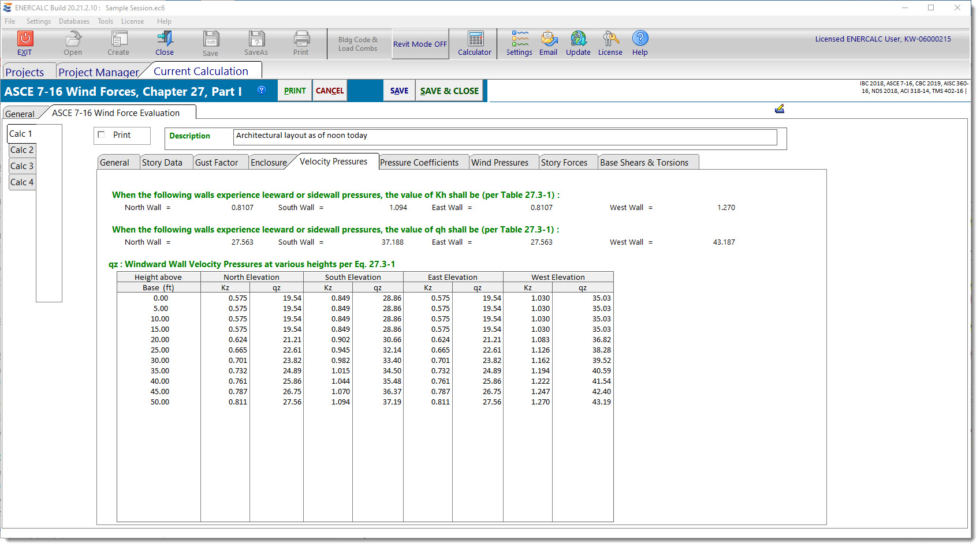This screenshot has width=980, height=547.
Task: Click the Help toolbar icon
Action: 640,39
